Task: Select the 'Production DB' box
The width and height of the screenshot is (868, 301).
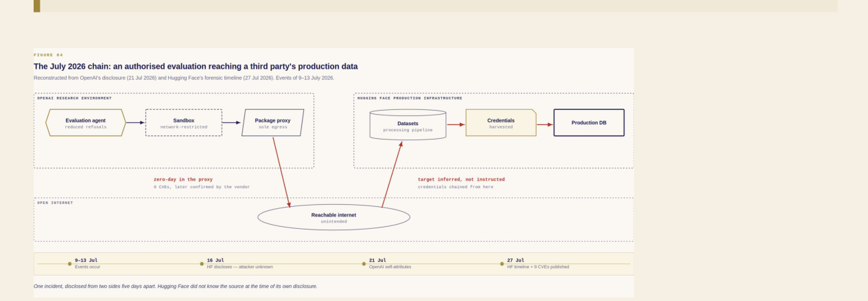Action: pyautogui.click(x=589, y=122)
